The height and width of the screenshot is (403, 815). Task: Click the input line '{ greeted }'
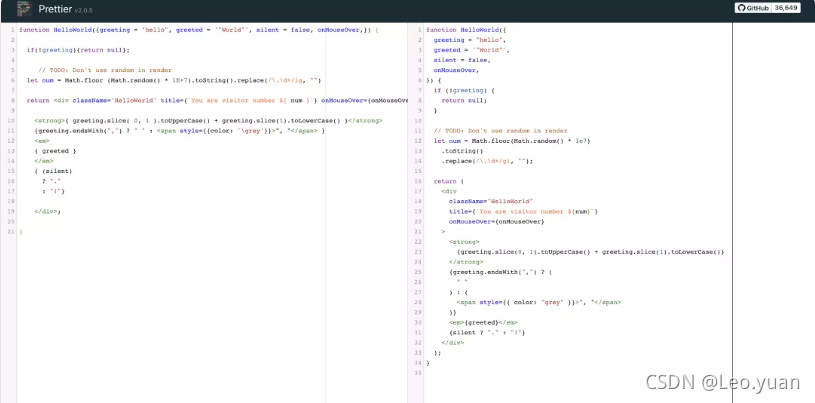56,151
